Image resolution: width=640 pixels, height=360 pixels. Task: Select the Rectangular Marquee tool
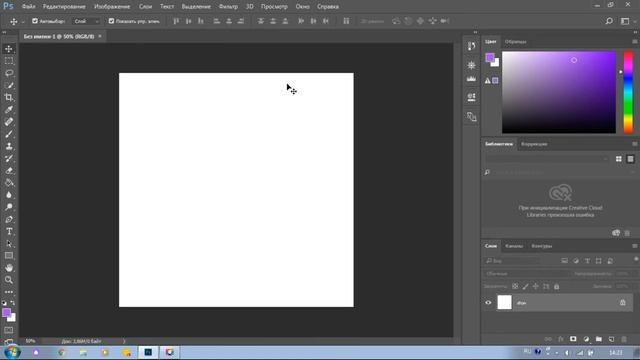[9, 61]
